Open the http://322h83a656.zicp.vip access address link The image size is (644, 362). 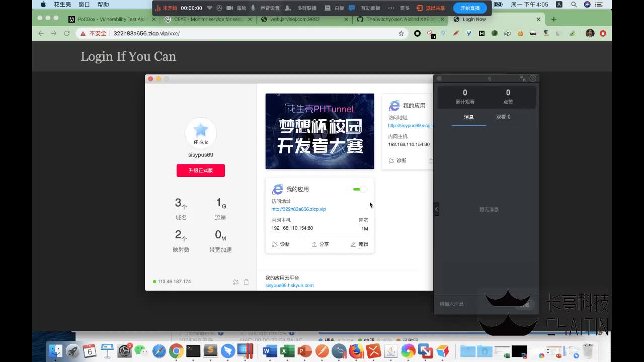[298, 209]
